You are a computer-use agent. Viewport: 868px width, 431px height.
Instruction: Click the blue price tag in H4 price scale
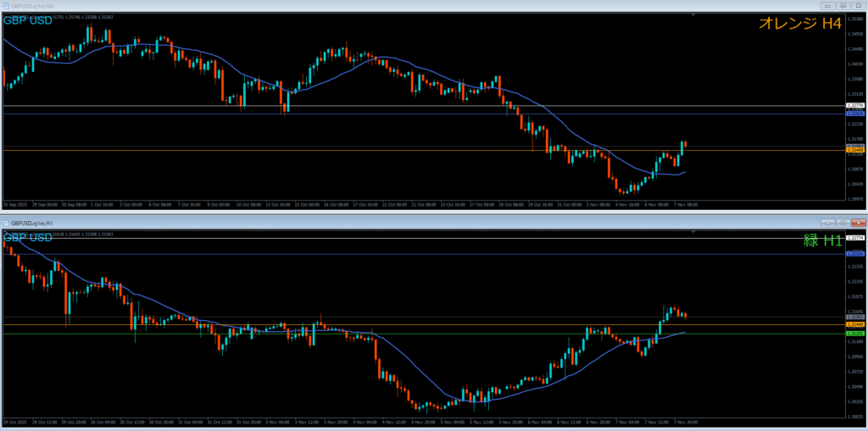855,113
